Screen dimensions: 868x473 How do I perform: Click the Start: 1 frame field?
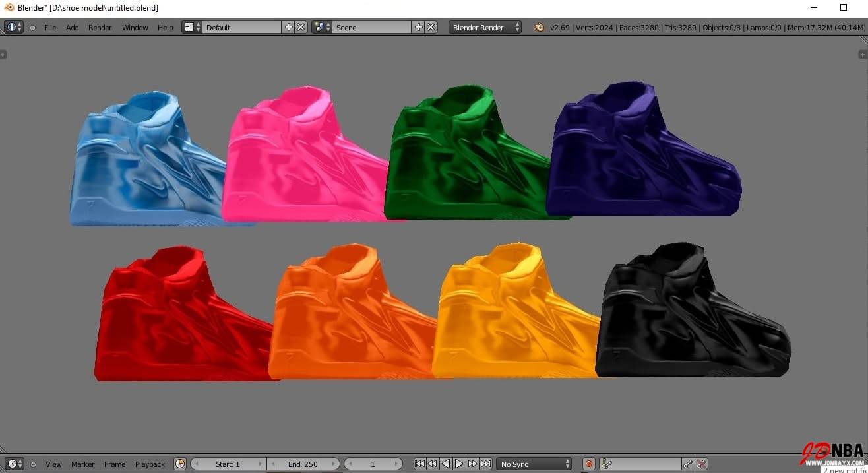pos(228,464)
